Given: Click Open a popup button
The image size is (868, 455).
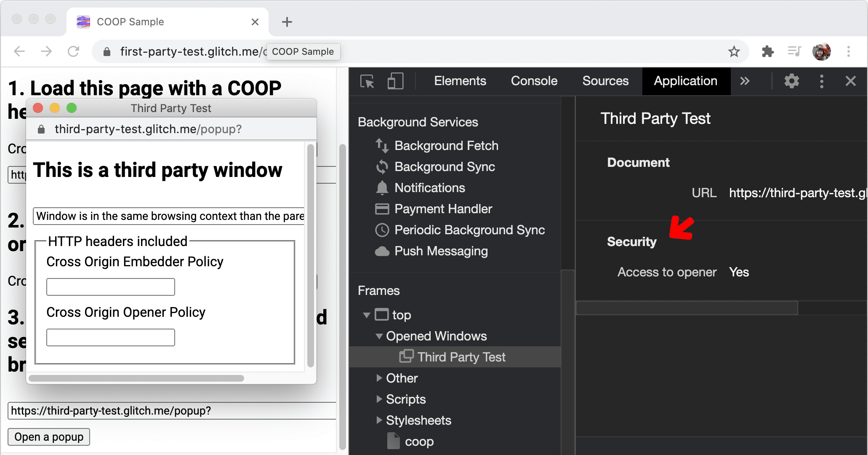Looking at the screenshot, I should click(x=49, y=436).
